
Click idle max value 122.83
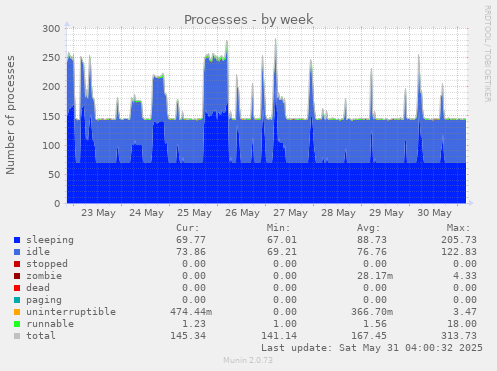[x=459, y=252]
